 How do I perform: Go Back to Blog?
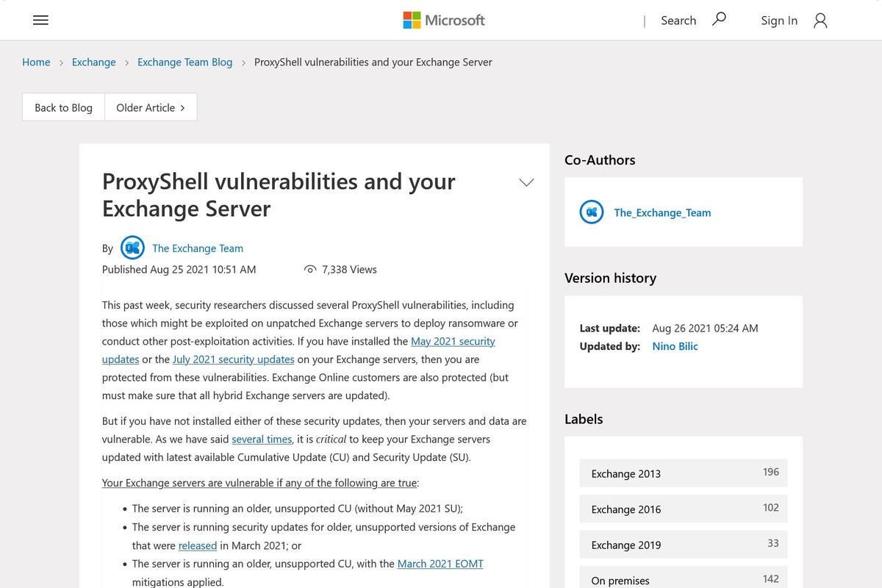pyautogui.click(x=63, y=107)
